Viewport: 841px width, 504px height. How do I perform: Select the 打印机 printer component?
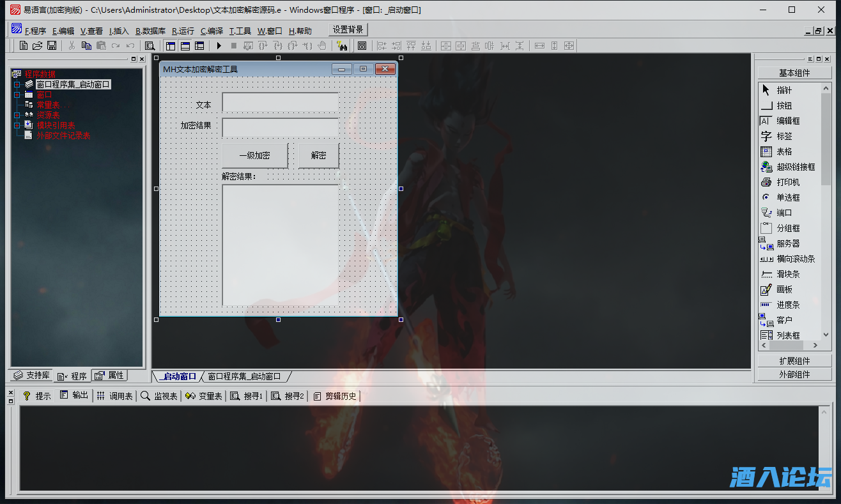(x=787, y=182)
